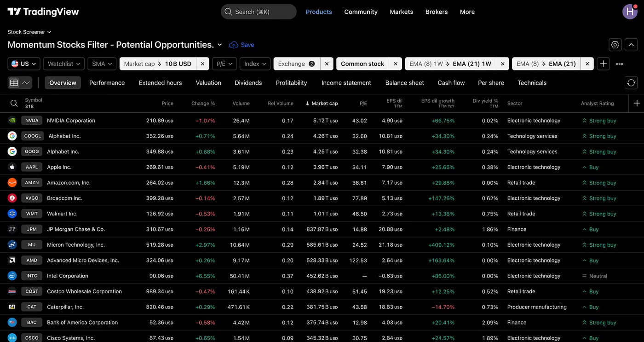Image resolution: width=644 pixels, height=342 pixels.
Task: Open the NVDA ticker symbol
Action: [x=32, y=121]
